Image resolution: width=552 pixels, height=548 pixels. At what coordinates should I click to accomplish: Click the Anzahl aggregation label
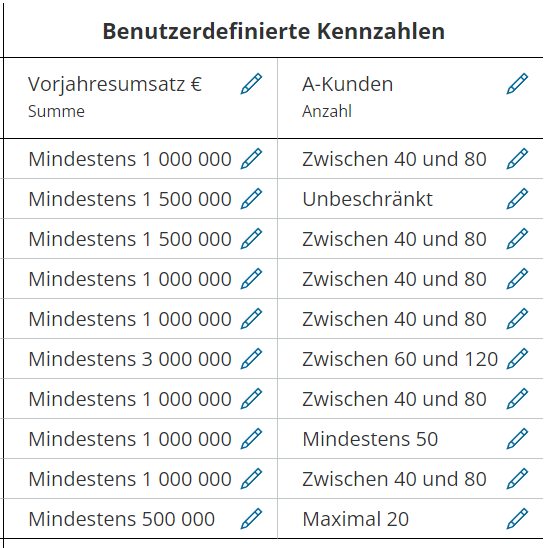click(x=327, y=111)
